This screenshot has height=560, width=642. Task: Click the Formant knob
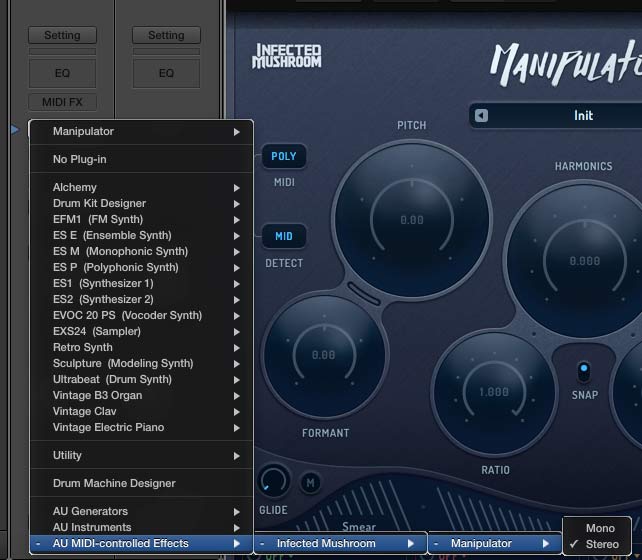pyautogui.click(x=324, y=356)
